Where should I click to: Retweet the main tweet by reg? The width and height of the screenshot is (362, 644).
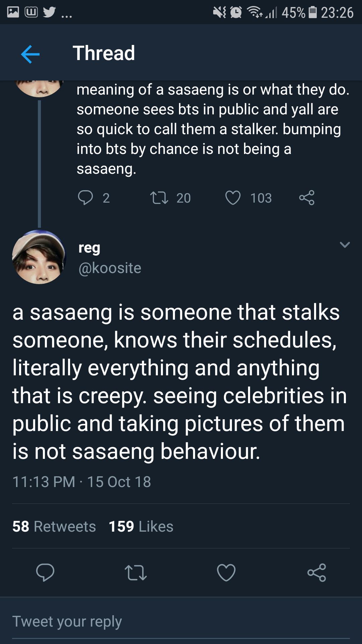(136, 572)
